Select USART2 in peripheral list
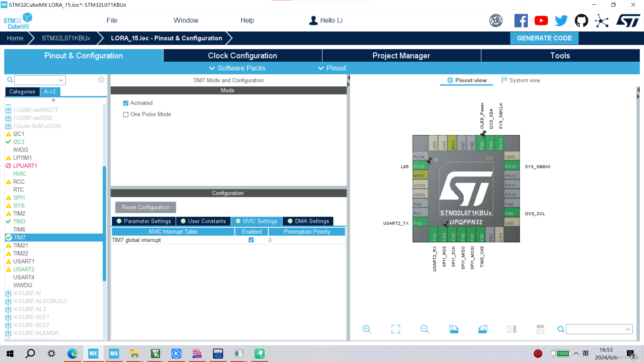This screenshot has width=644, height=362. 23,269
